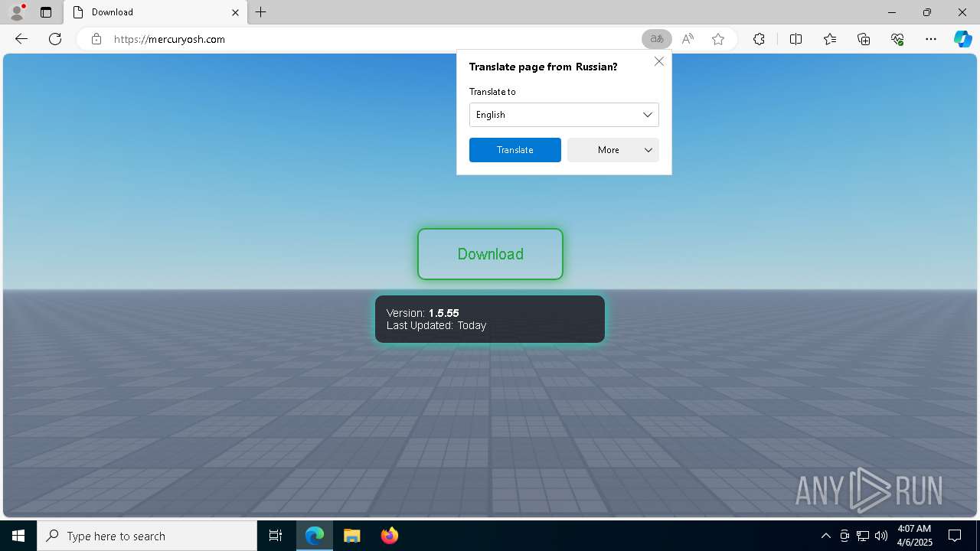Screen dimensions: 980x551
Task: Open the Windows Start menu
Action: coord(18,536)
